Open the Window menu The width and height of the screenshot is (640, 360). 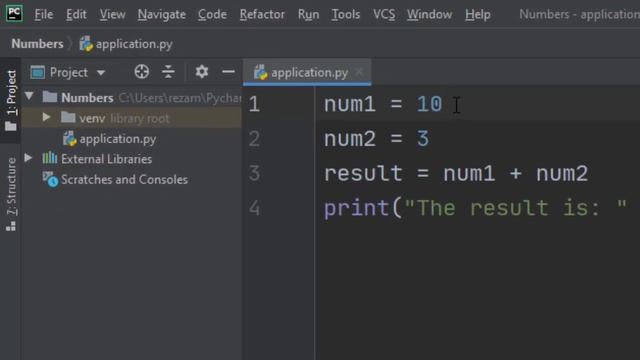pos(429,15)
